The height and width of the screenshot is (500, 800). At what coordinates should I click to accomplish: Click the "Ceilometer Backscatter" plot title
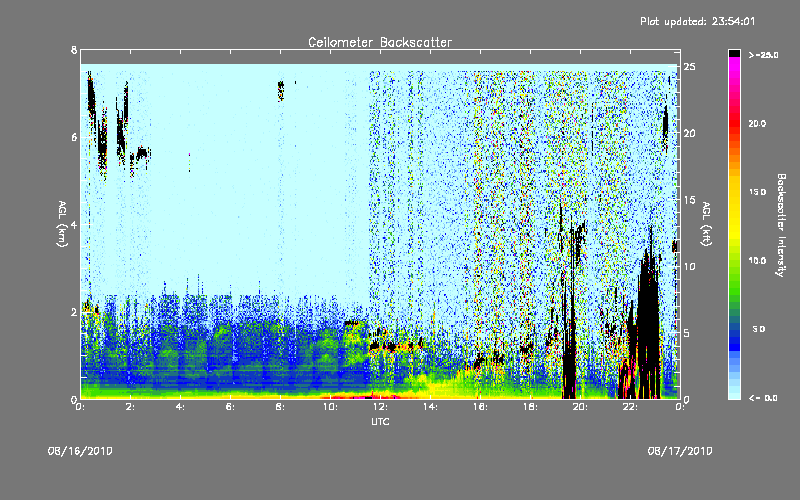380,42
